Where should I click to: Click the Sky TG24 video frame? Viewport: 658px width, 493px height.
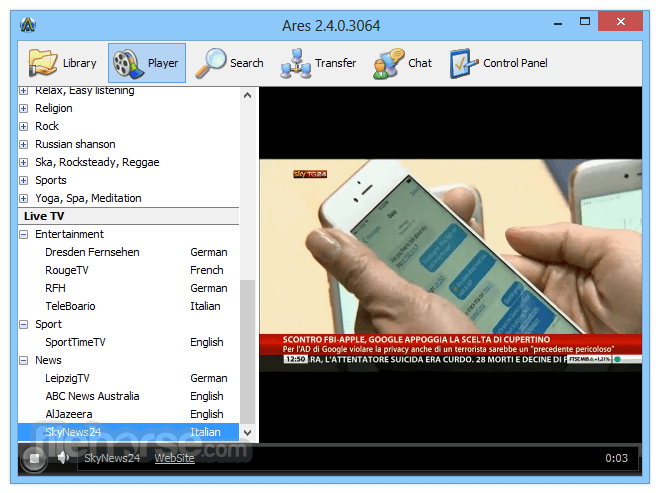451,265
